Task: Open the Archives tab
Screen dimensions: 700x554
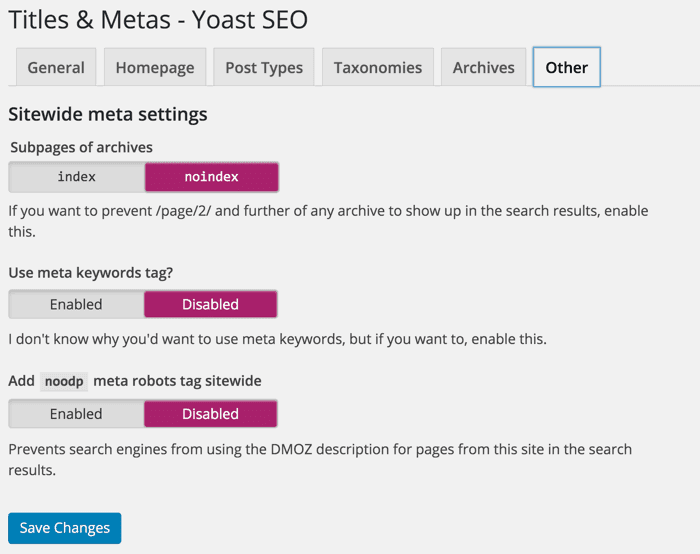Action: point(483,68)
